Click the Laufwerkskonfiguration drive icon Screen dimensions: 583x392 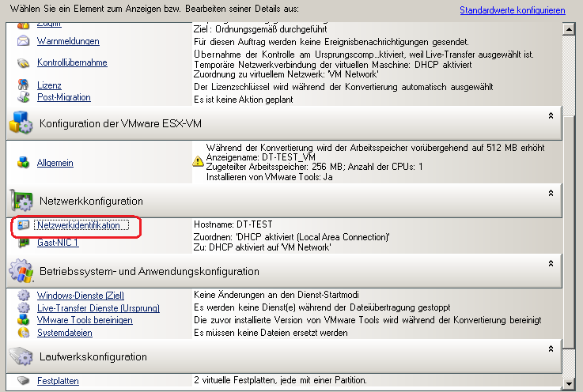pos(21,356)
